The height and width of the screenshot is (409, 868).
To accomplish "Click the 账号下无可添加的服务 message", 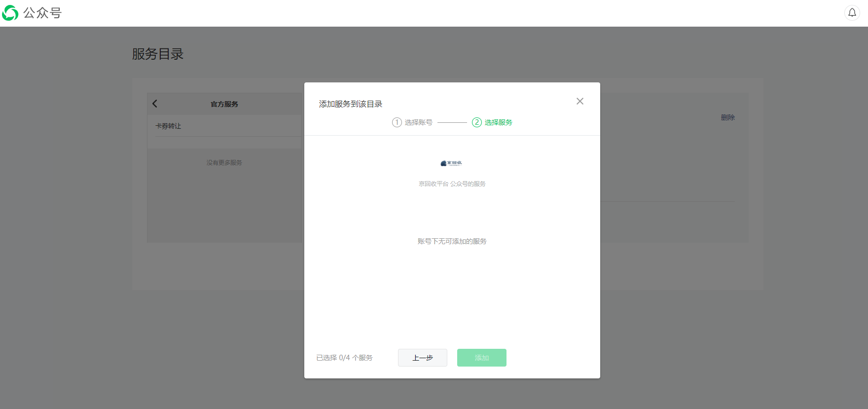I will coord(452,241).
